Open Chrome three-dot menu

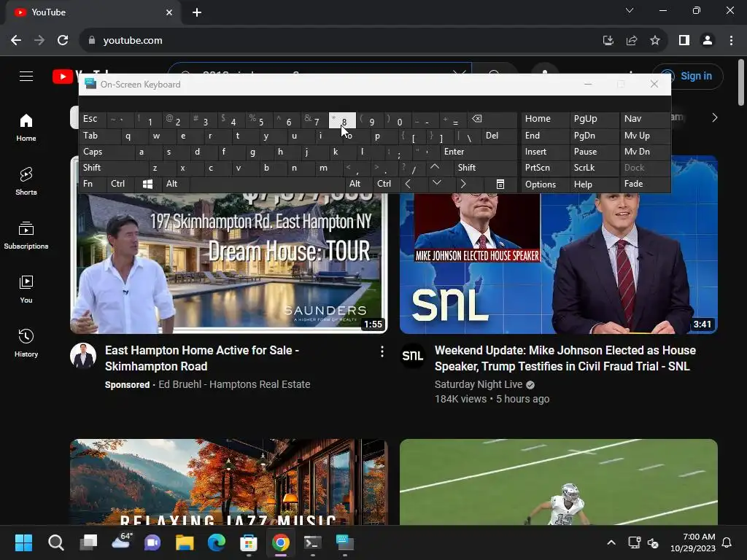[731, 41]
